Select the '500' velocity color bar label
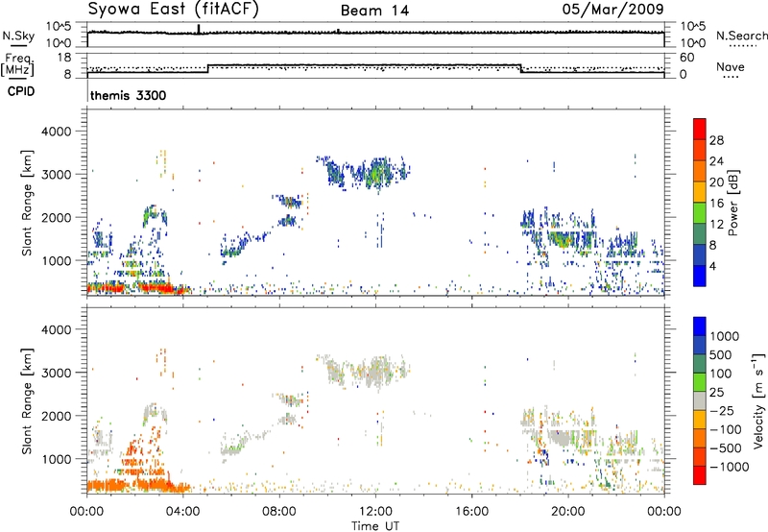The width and height of the screenshot is (768, 532). coord(721,355)
